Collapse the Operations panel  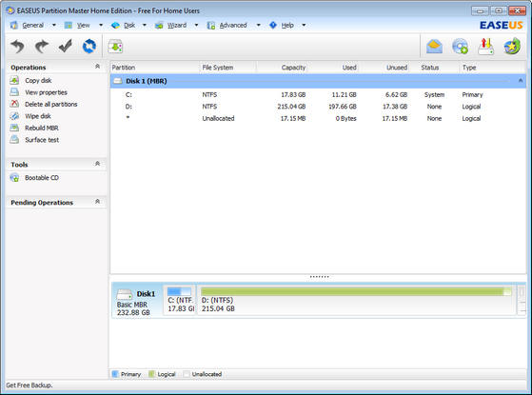[x=97, y=67]
